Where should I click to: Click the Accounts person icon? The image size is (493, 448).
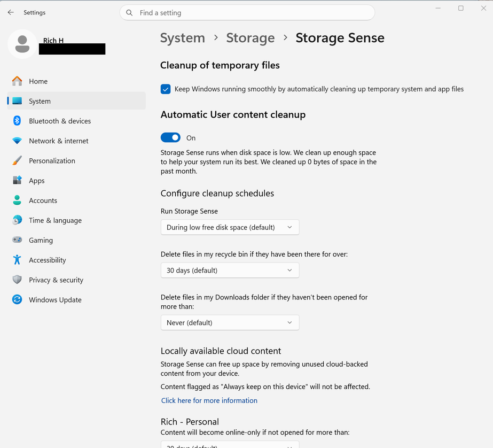click(x=17, y=200)
